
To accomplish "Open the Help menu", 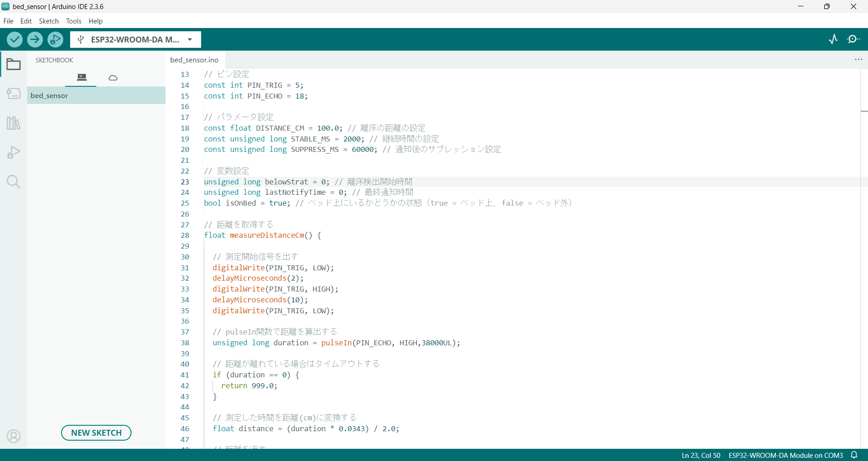I will pyautogui.click(x=95, y=21).
